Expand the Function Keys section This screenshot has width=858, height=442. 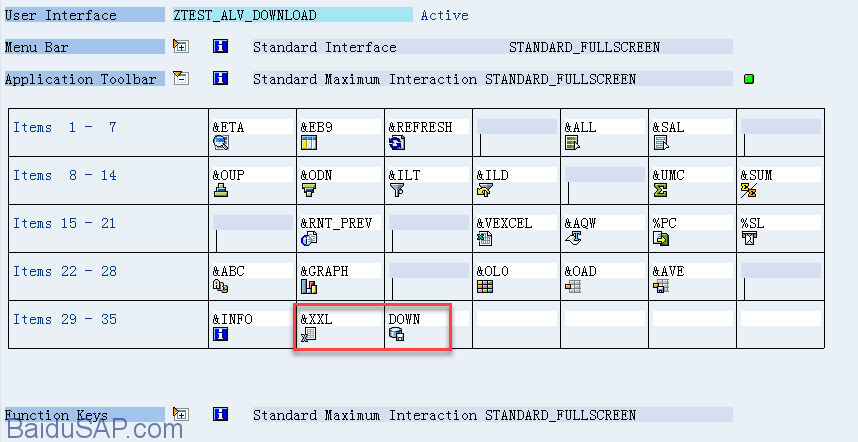tap(180, 414)
